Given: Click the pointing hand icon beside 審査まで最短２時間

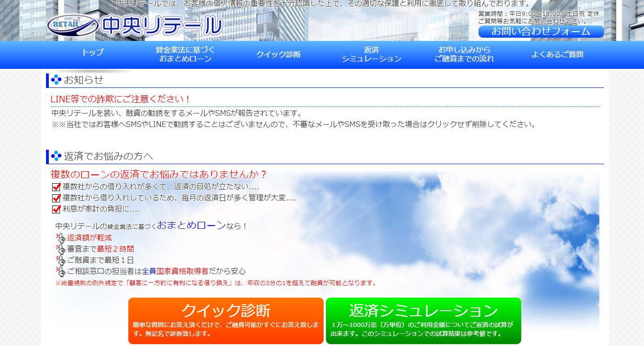Looking at the screenshot, I should (60, 249).
